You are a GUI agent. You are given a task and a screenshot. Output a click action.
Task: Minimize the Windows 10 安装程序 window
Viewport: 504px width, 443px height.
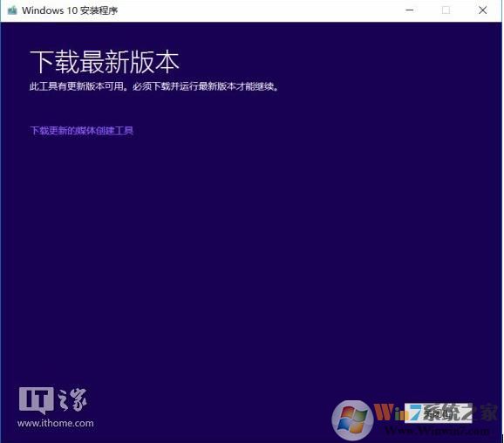[410, 10]
